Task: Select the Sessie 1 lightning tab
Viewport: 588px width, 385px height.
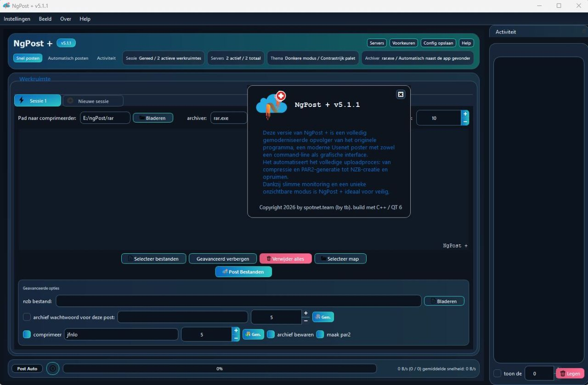Action: 37,101
